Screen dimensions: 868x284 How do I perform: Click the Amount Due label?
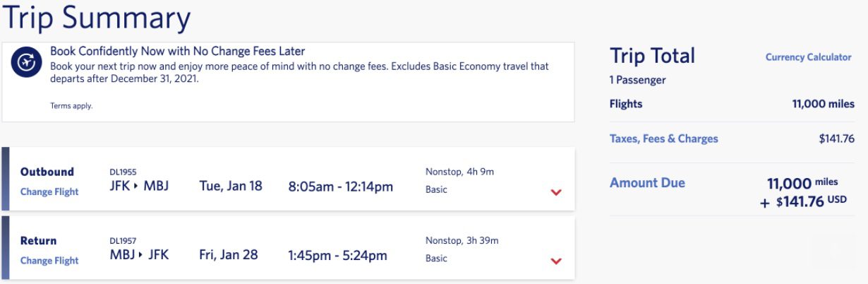[647, 183]
